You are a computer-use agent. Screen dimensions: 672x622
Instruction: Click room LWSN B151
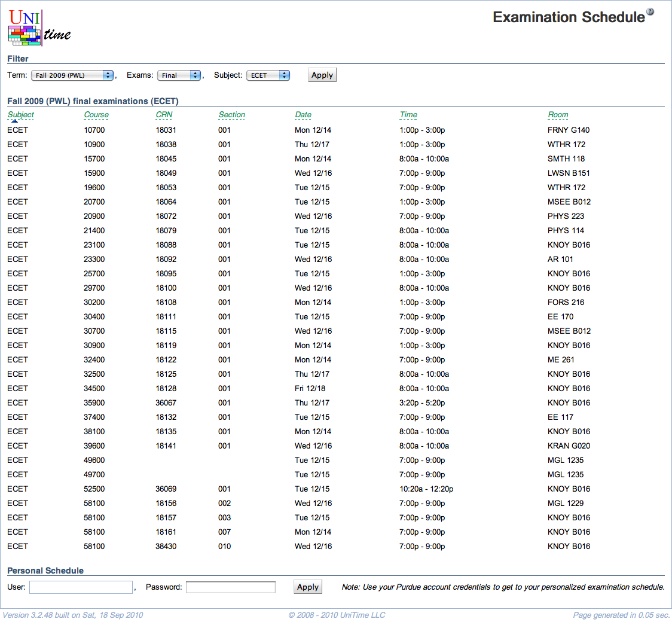(x=569, y=173)
